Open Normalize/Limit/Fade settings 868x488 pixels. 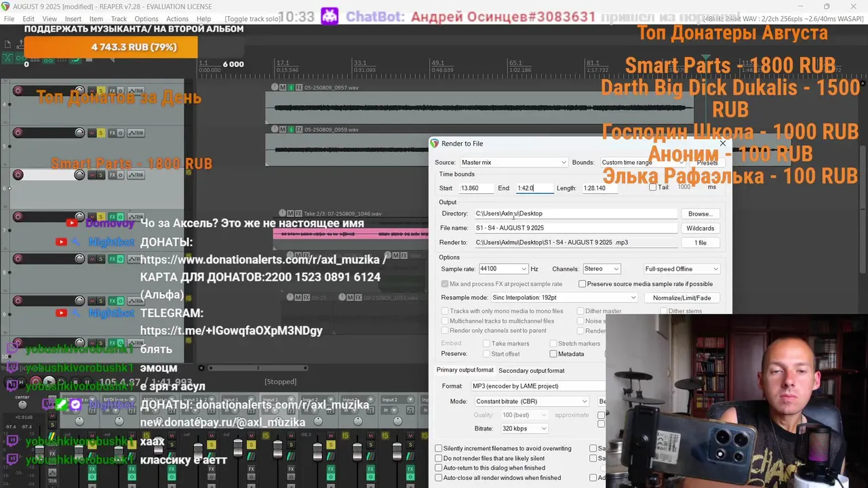(x=682, y=298)
